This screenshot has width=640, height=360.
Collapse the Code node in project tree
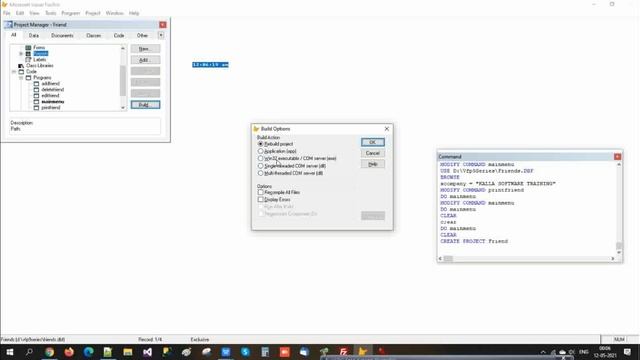point(13,72)
